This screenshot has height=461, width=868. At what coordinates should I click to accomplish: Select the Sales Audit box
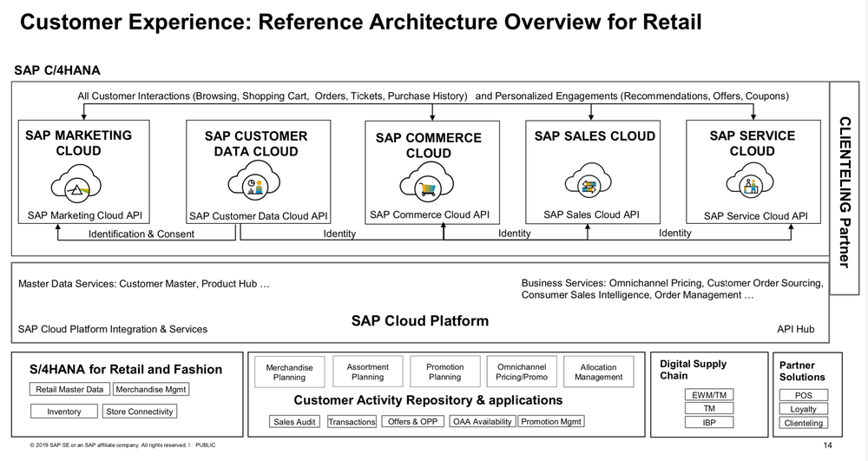pyautogui.click(x=294, y=422)
